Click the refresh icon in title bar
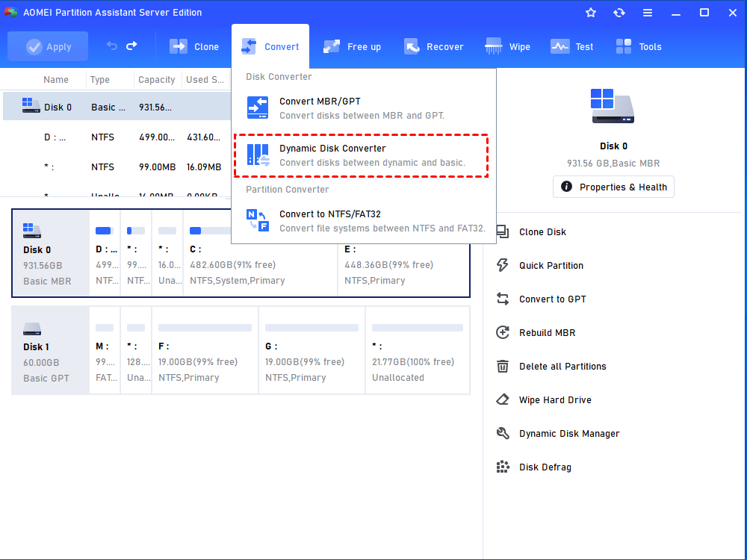This screenshot has width=747, height=560. click(619, 13)
